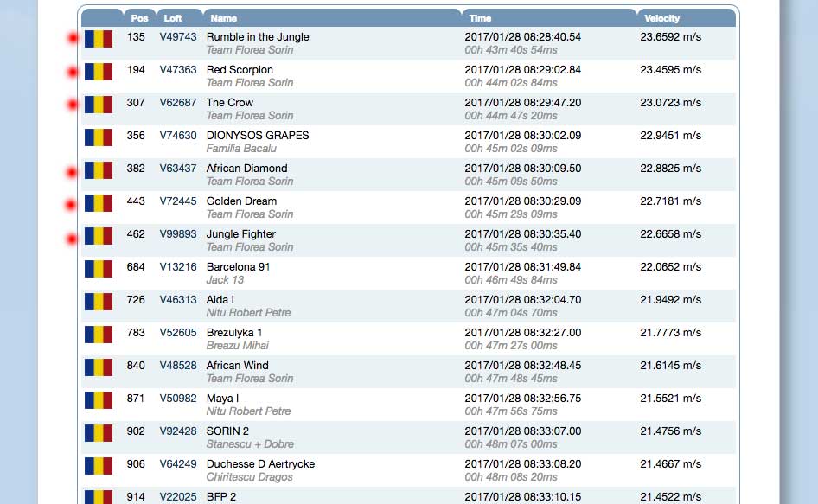Click the flag icon in the DIONYSOS GRAPES row
This screenshot has width=818, height=504.
pyautogui.click(x=99, y=137)
